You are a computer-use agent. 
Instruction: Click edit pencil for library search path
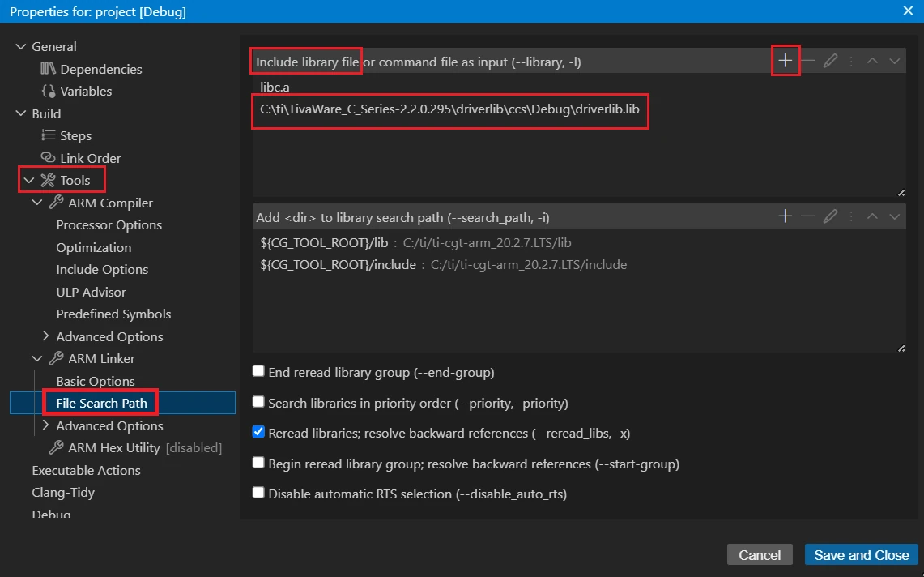(830, 216)
